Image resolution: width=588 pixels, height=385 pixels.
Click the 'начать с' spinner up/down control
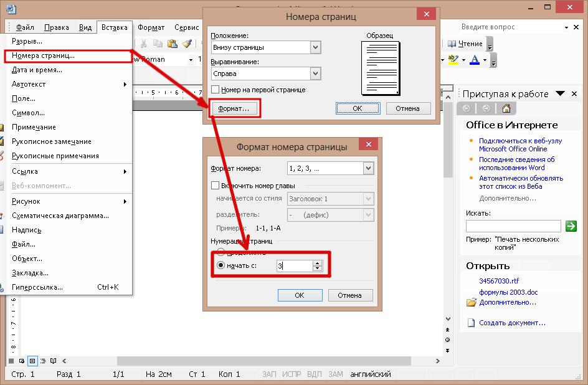coord(317,266)
